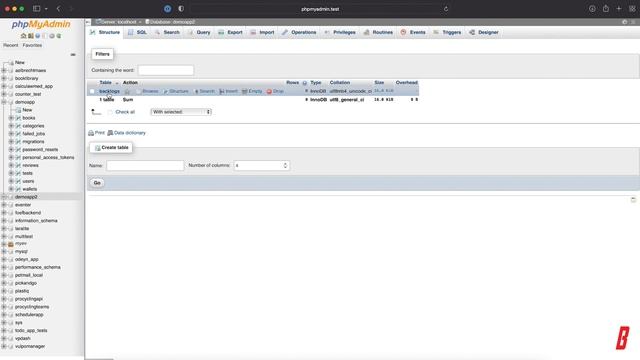Screen dimensions: 640x360
Task: Click the Print icon
Action: (x=91, y=133)
